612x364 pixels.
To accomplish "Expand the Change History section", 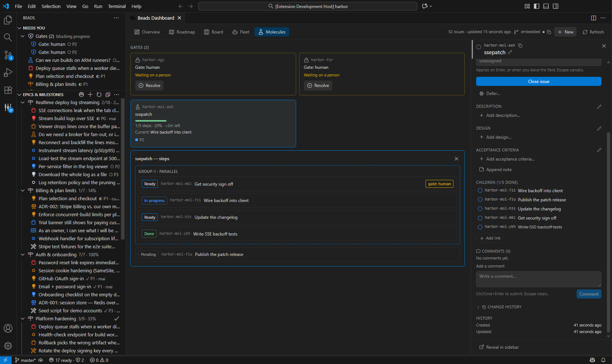I will (499, 307).
